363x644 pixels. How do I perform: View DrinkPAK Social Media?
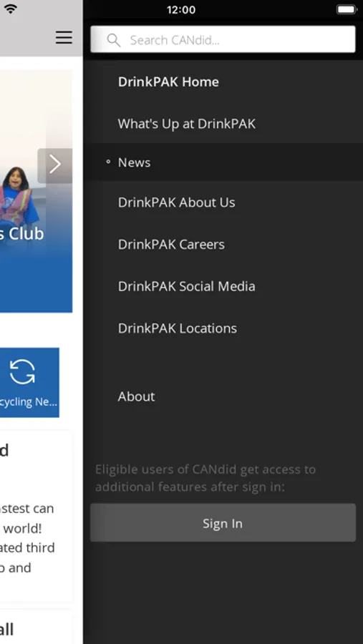coord(186,286)
